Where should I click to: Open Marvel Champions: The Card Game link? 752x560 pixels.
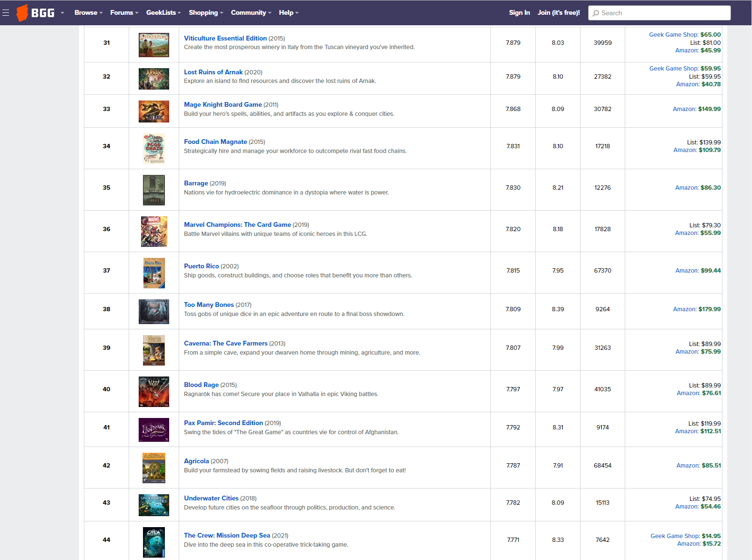(237, 224)
